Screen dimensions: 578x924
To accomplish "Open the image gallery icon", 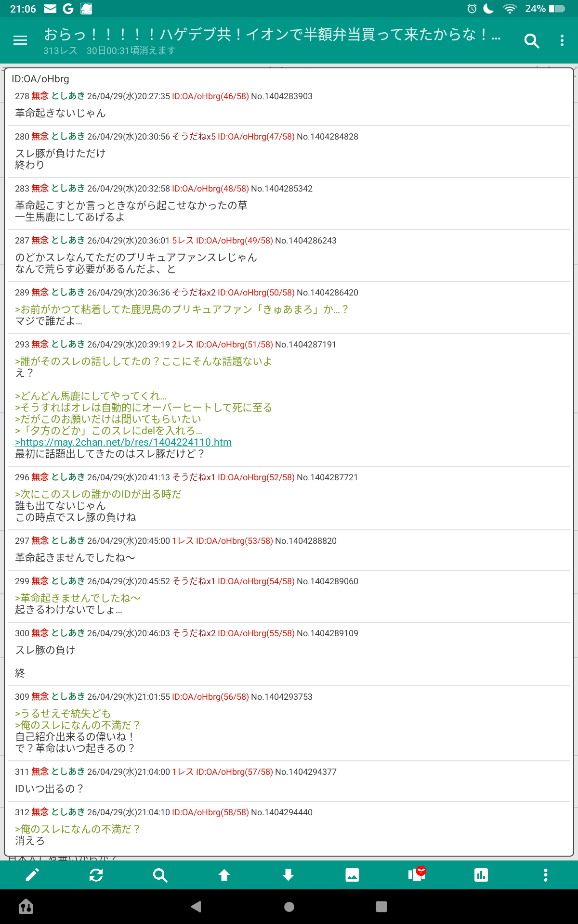I will [x=352, y=875].
